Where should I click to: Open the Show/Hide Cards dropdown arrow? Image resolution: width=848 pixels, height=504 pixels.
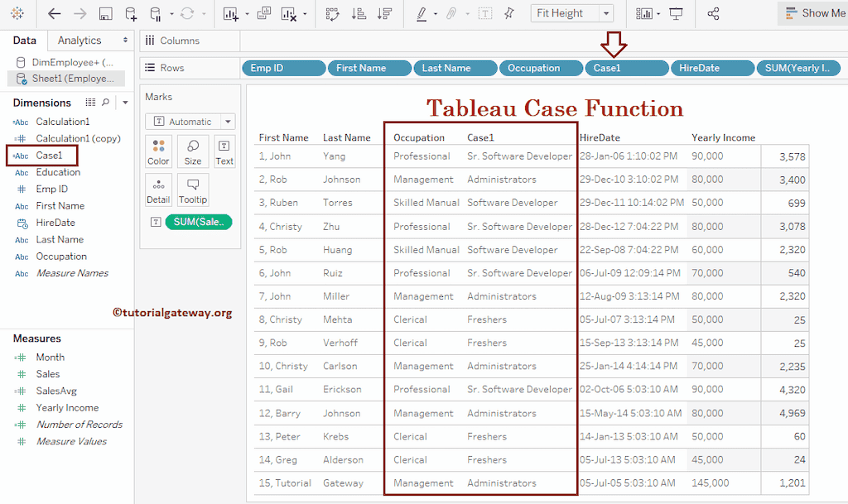point(658,14)
